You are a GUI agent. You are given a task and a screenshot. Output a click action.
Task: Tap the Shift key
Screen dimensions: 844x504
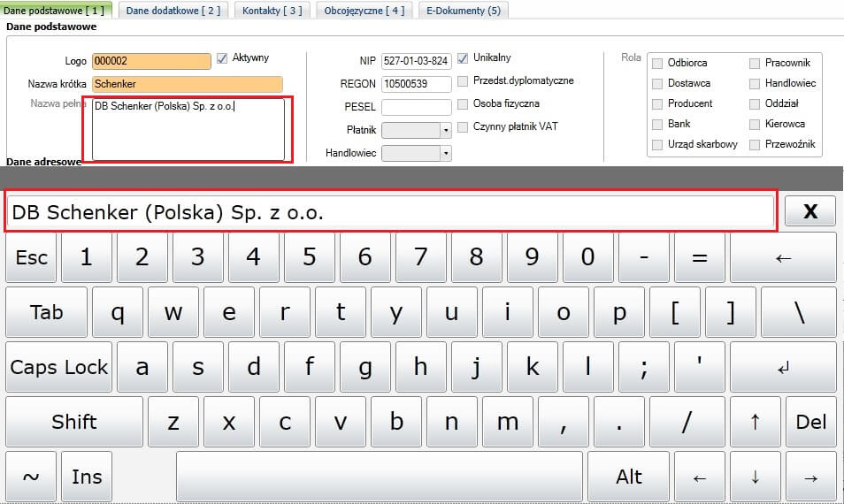[74, 422]
